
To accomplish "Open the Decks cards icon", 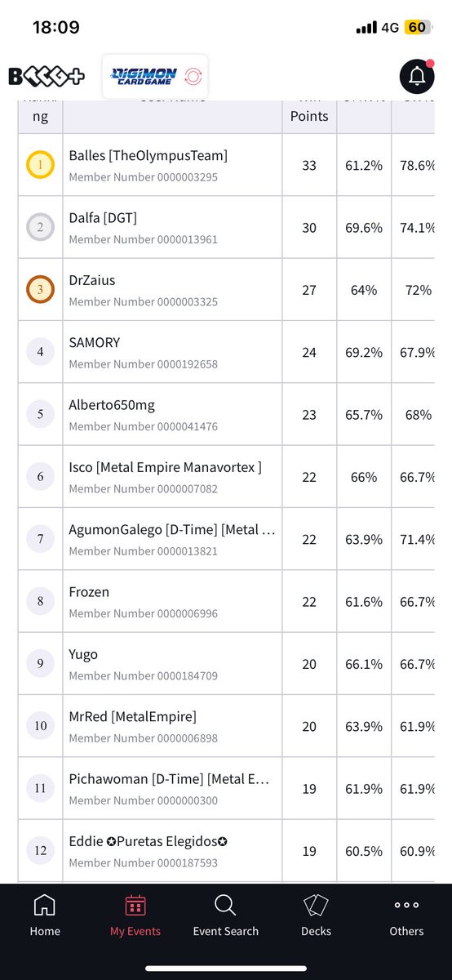I will tap(316, 905).
